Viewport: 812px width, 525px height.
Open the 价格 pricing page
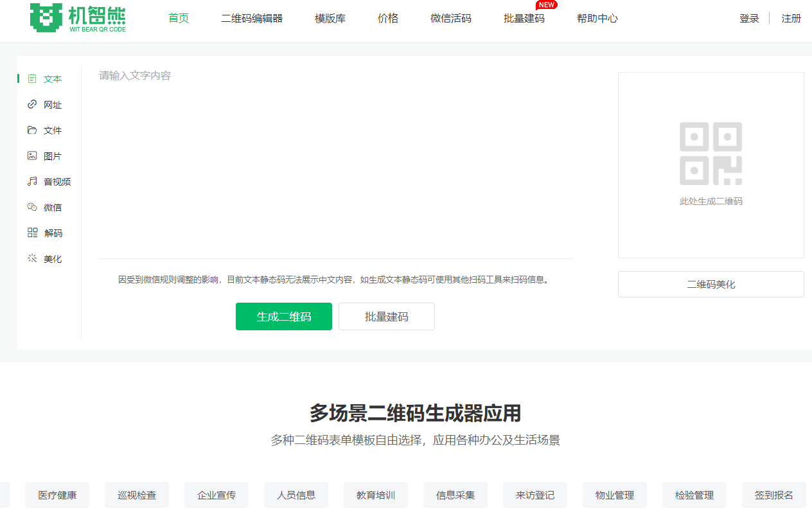388,18
